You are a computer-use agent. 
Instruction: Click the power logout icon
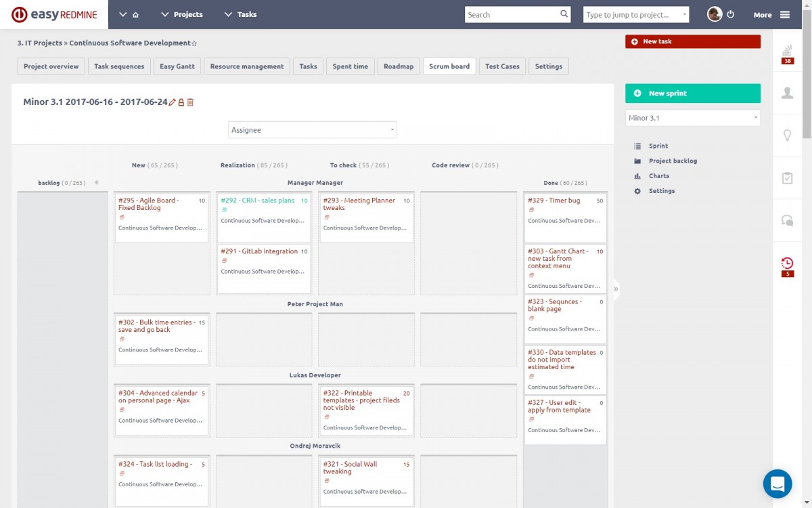click(731, 14)
